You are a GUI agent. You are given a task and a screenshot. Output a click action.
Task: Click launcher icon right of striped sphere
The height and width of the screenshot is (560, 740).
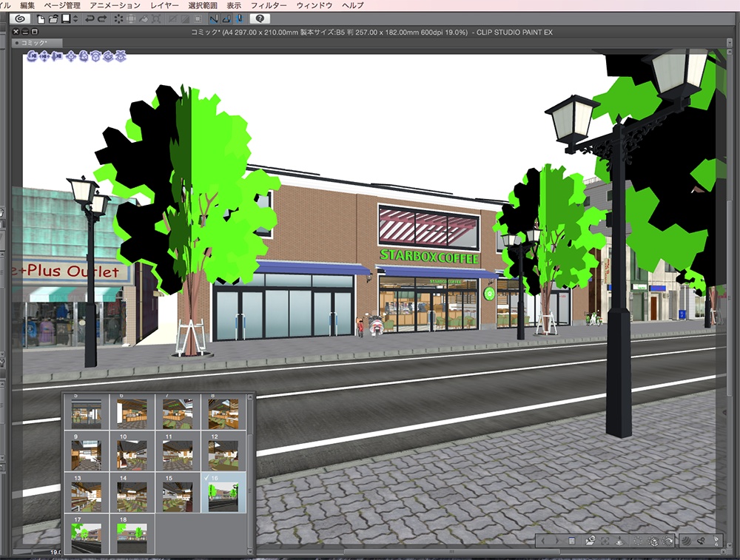click(x=701, y=541)
